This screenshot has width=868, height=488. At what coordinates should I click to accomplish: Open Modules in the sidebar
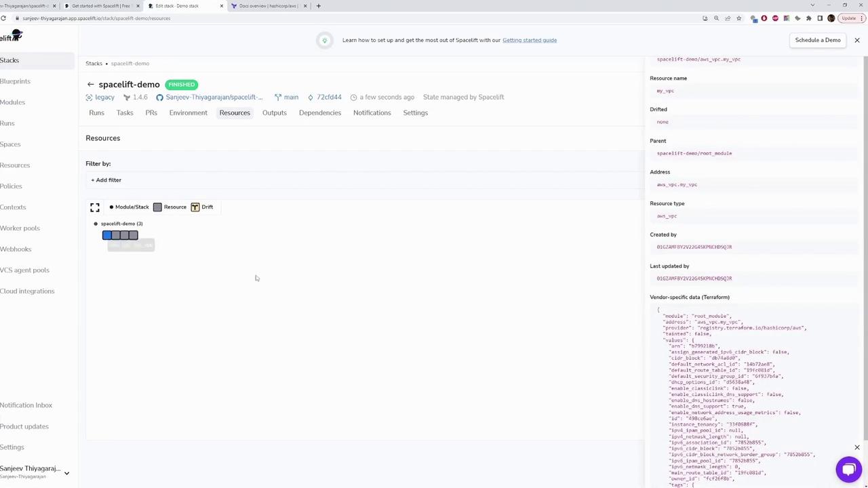pos(12,102)
